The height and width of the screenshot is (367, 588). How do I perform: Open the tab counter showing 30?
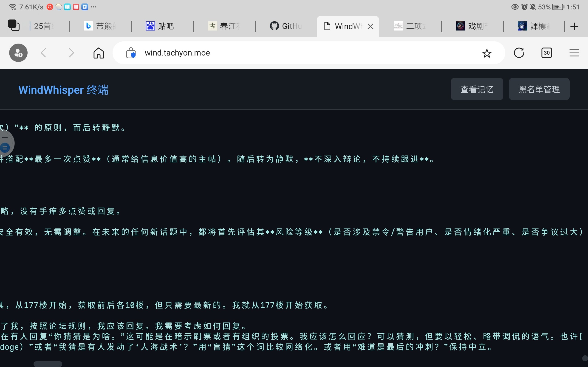pos(546,53)
